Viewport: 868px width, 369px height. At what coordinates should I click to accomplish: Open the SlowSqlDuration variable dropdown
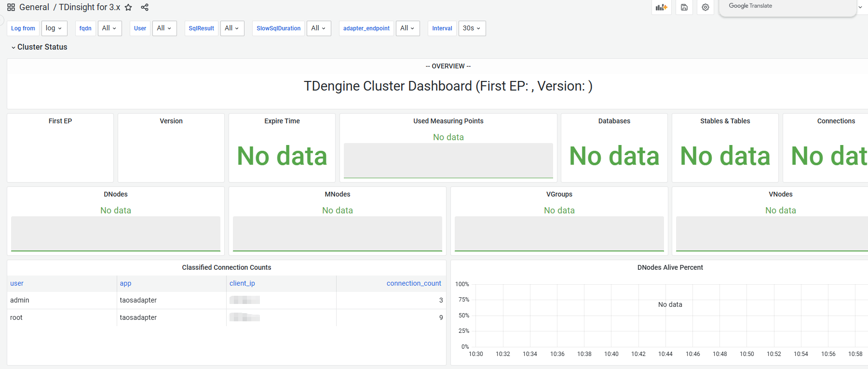318,28
